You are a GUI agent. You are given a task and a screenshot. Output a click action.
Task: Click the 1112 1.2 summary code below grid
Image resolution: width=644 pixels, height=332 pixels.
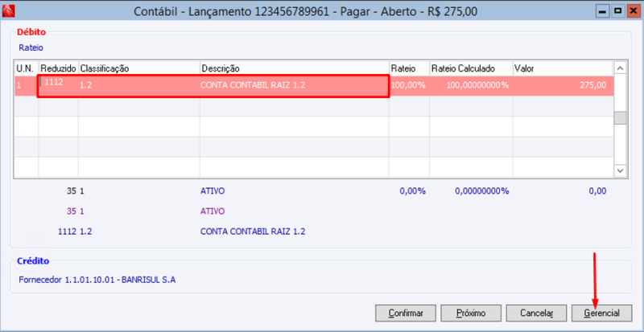[74, 232]
